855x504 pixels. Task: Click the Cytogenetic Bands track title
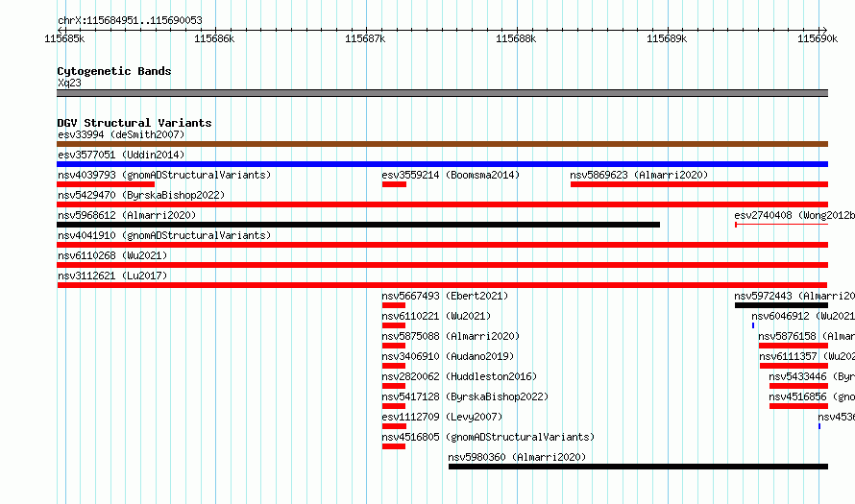coord(114,71)
